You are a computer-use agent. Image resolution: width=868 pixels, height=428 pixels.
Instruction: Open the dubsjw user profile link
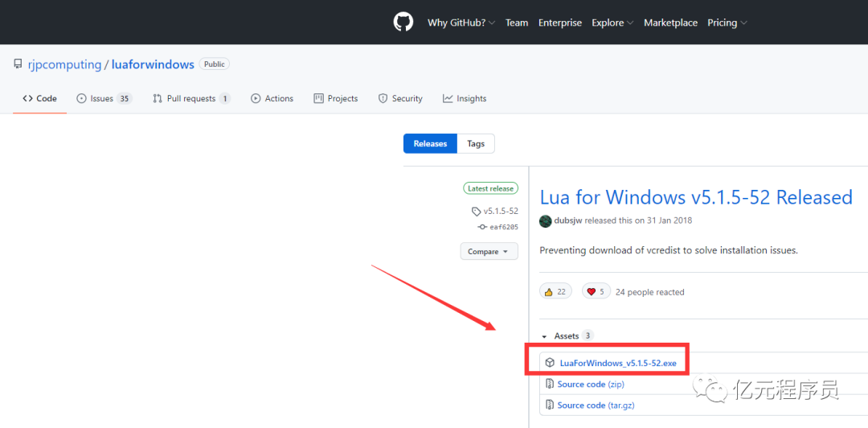568,220
